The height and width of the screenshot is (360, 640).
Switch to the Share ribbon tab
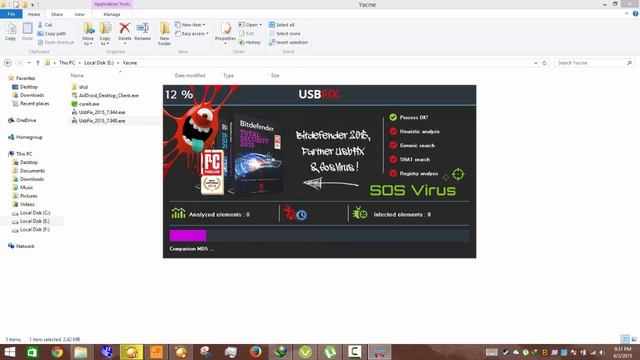(x=57, y=14)
